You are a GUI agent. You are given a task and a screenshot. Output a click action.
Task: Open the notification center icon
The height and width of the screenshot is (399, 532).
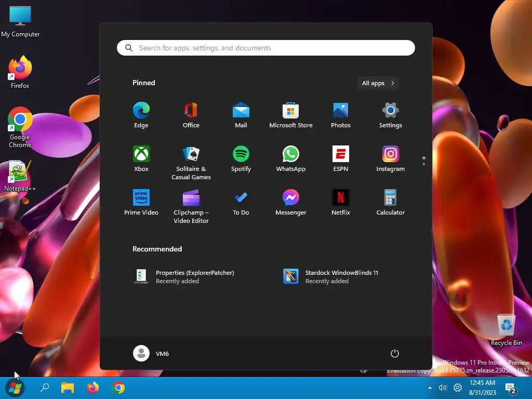click(x=511, y=388)
